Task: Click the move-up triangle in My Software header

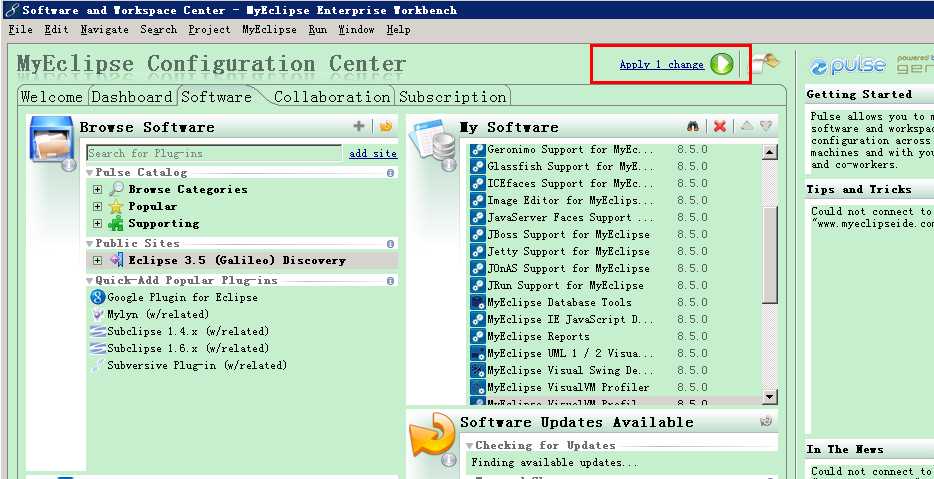Action: pyautogui.click(x=747, y=126)
